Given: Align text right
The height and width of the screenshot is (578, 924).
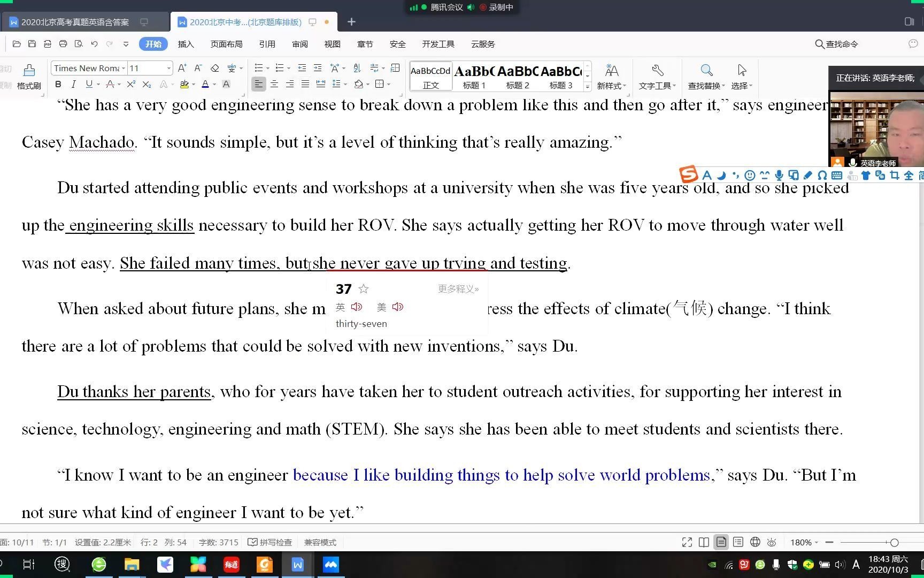Looking at the screenshot, I should [x=290, y=84].
